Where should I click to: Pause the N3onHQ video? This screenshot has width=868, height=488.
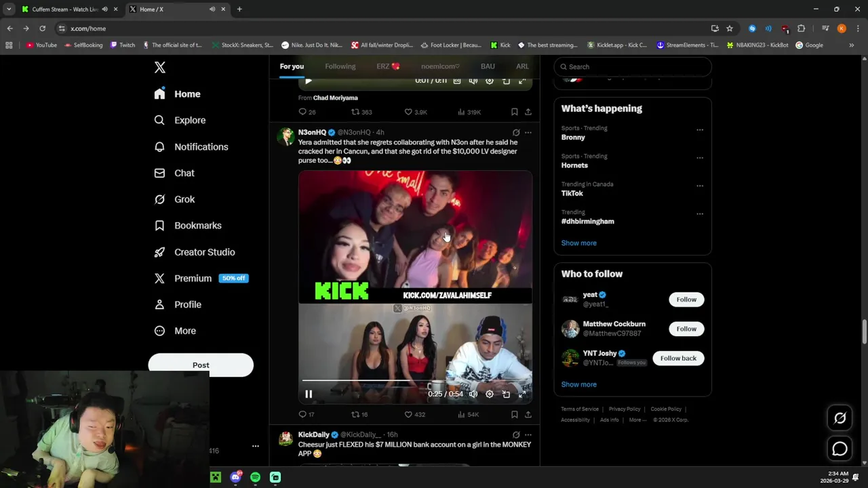pyautogui.click(x=309, y=394)
